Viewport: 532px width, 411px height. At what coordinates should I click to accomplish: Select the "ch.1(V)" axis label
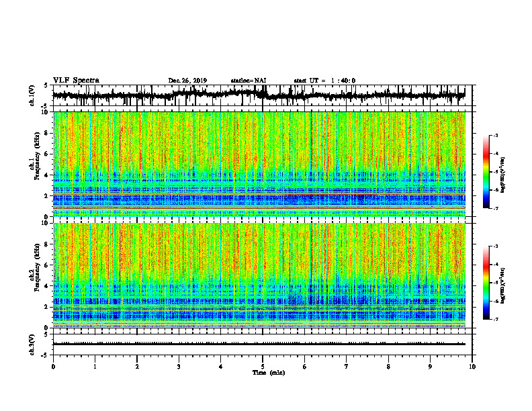click(x=32, y=95)
